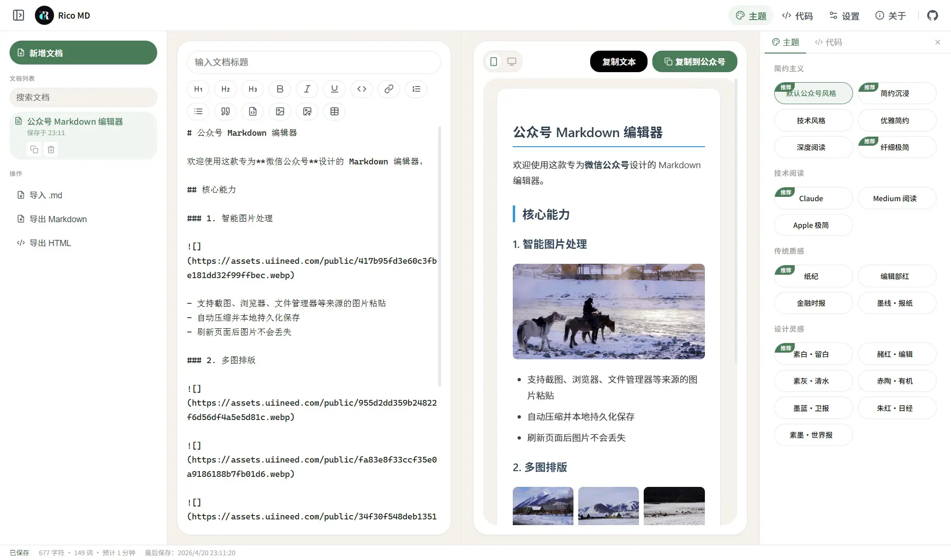This screenshot has height=560, width=951.
Task: Toggle underline formatting
Action: (335, 89)
